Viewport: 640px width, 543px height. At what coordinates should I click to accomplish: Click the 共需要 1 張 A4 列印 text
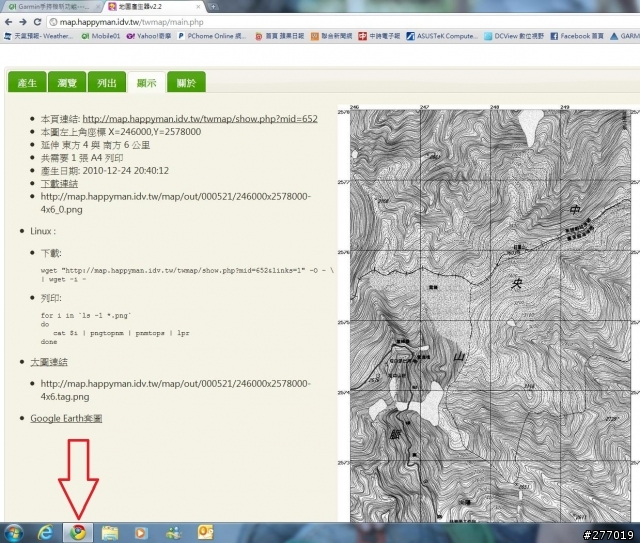(x=82, y=158)
